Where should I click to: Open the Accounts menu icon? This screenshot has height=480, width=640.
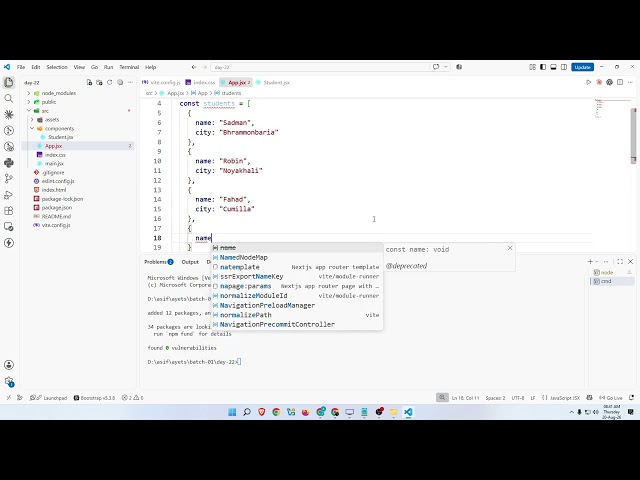9,365
